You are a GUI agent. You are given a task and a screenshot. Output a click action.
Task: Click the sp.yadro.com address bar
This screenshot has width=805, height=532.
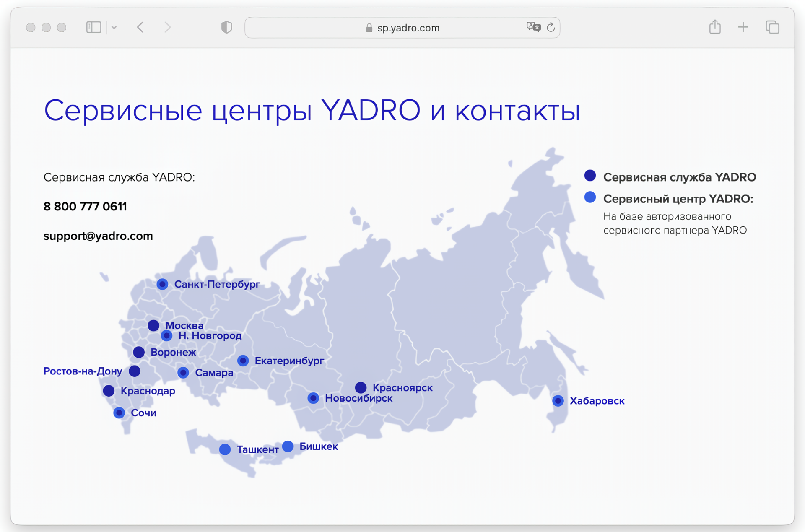(402, 28)
